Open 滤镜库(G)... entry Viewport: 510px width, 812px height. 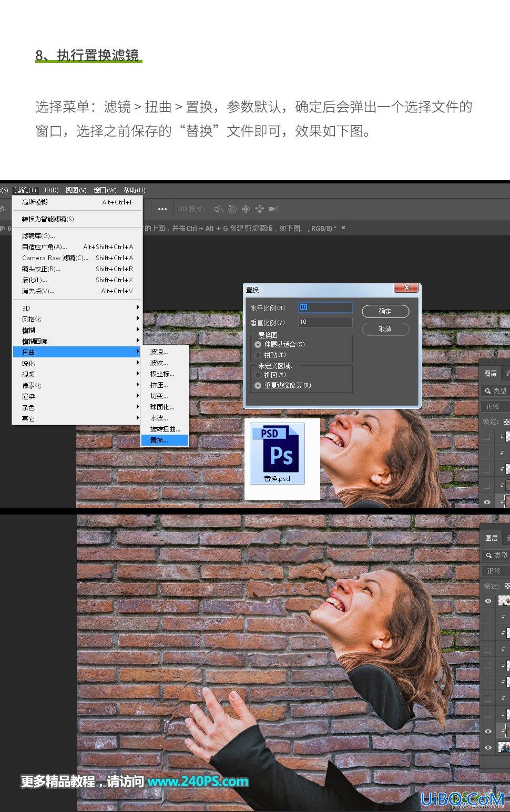click(77, 235)
